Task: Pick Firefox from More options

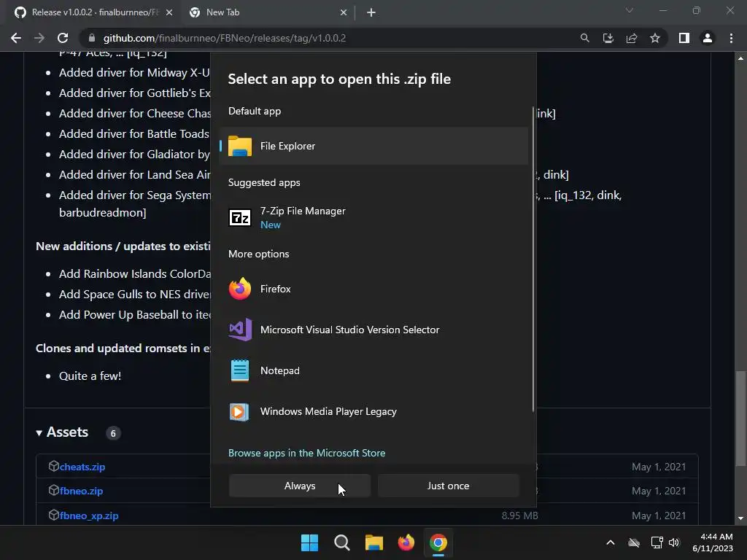Action: pyautogui.click(x=374, y=289)
